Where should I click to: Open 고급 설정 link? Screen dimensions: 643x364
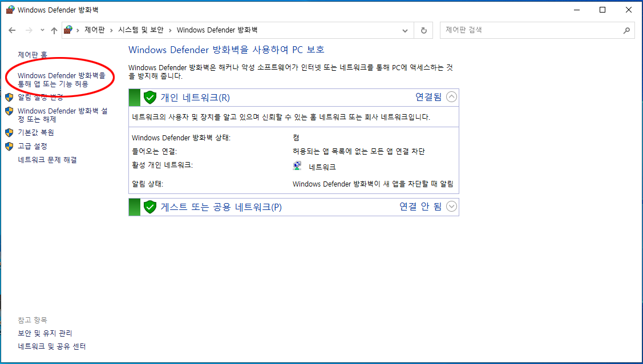(x=33, y=146)
